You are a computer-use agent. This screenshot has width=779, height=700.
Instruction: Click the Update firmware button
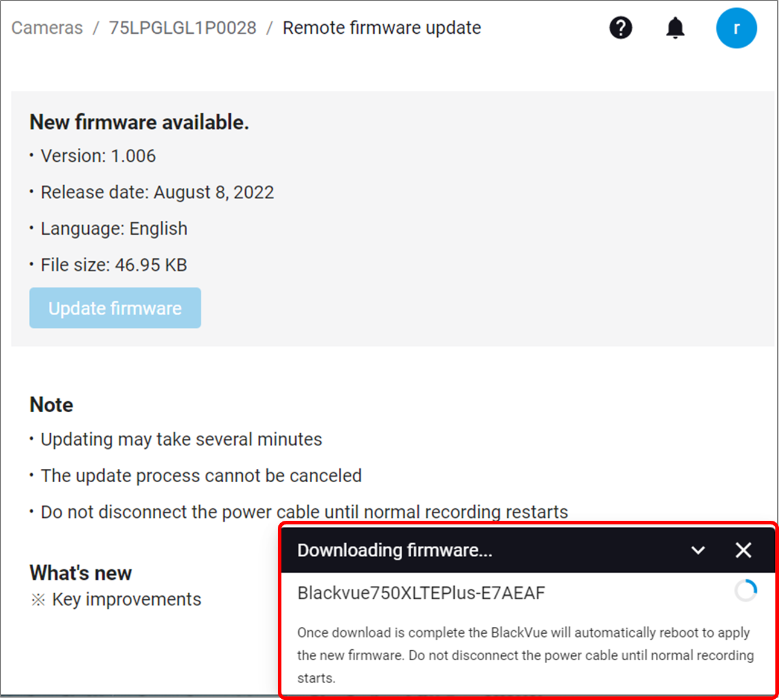[x=115, y=308]
